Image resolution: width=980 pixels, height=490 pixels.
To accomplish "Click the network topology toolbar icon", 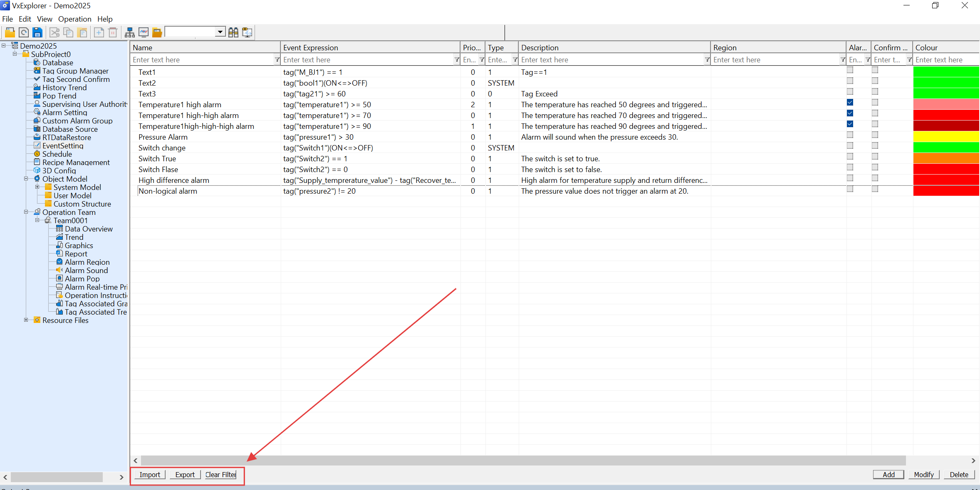I will [x=130, y=32].
